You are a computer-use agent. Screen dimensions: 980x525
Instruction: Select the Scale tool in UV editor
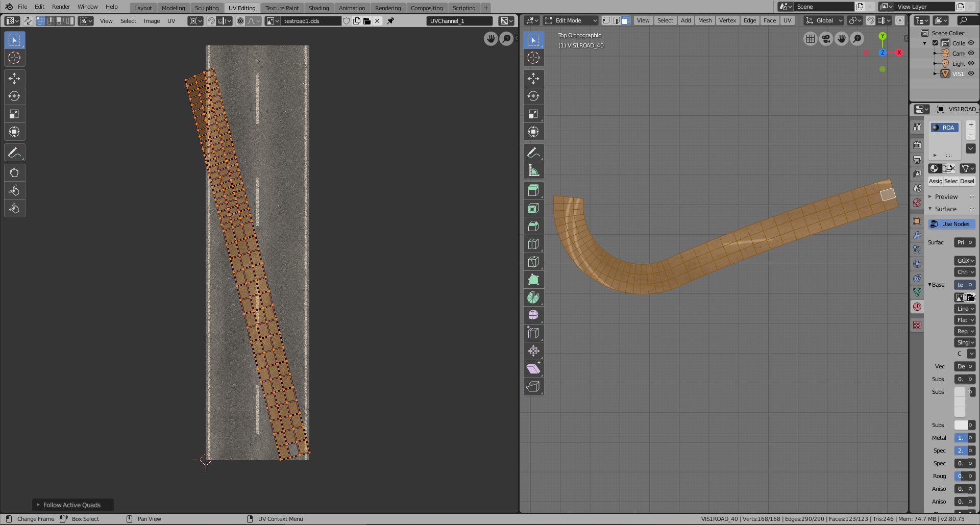[14, 114]
